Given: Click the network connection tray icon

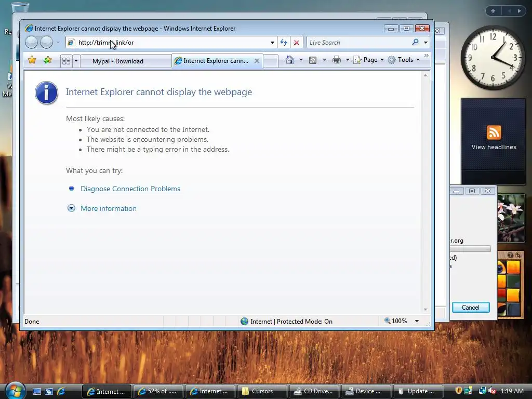Looking at the screenshot, I should 482,391.
